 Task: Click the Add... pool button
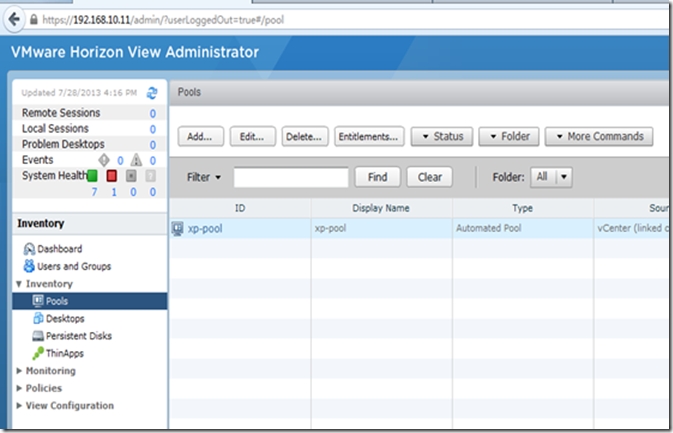tap(200, 136)
